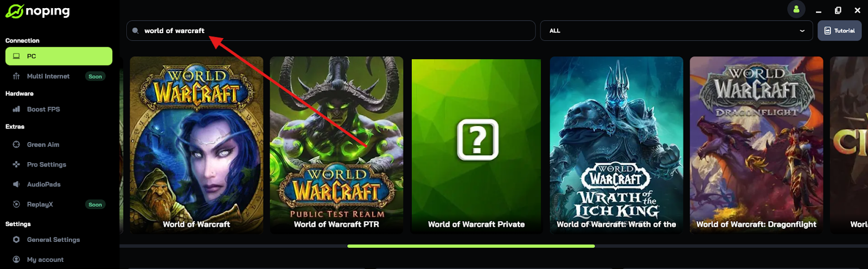Click the Connection section heading
Viewport: 868px width, 269px height.
(22, 41)
